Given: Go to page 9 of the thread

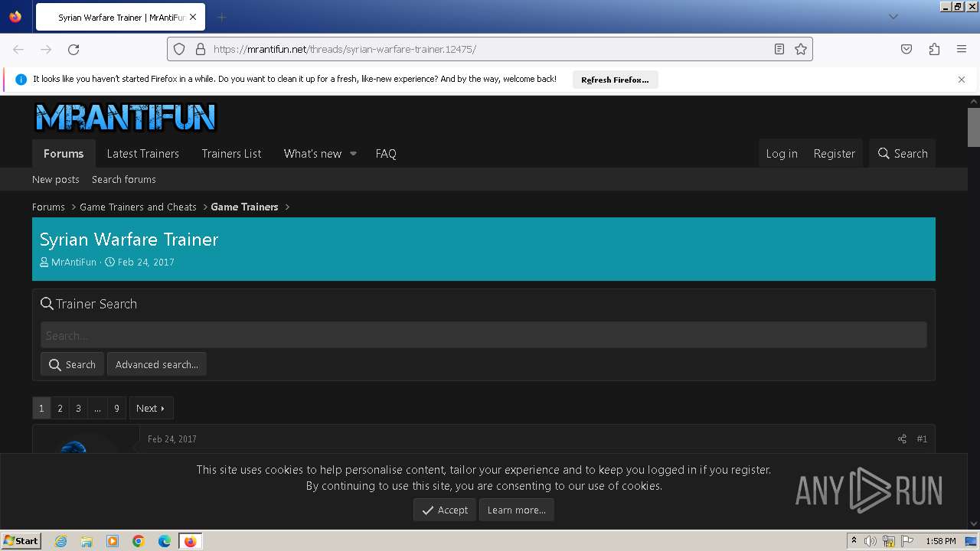Looking at the screenshot, I should 116,408.
